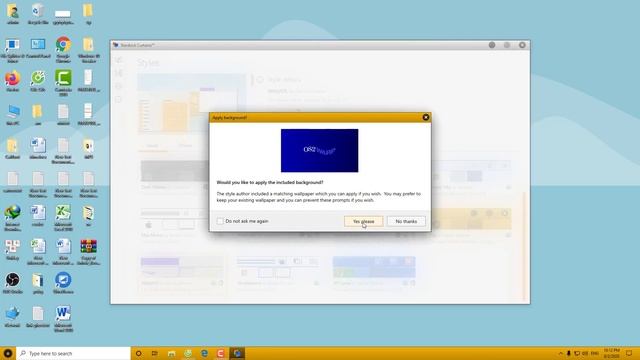Open the green circular app desktop shortcut
Image resolution: width=640 pixels, height=360 pixels.
tap(38, 82)
